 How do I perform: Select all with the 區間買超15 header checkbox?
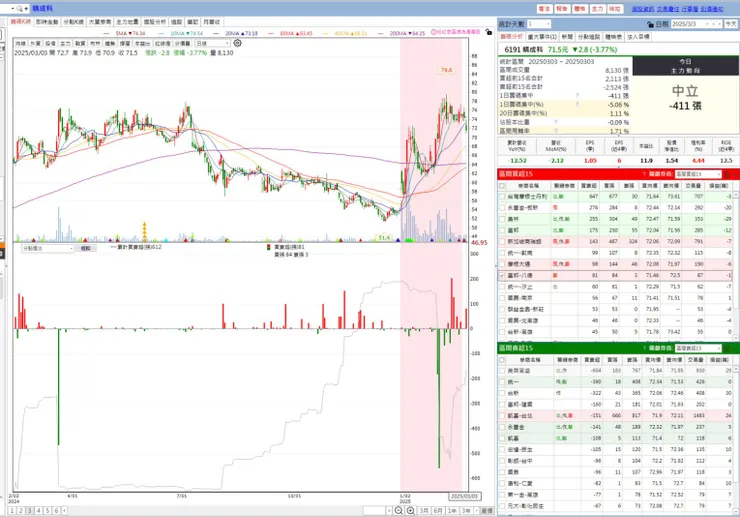point(502,186)
